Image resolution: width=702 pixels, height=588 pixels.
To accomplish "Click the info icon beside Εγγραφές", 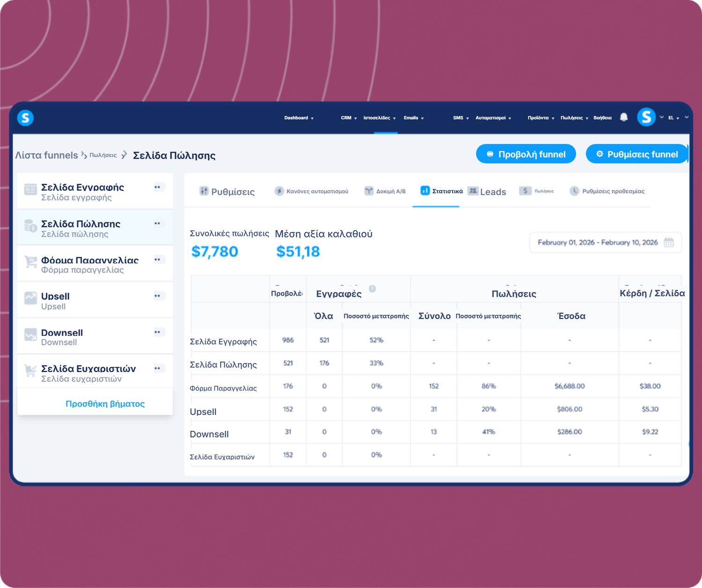I will click(x=372, y=289).
